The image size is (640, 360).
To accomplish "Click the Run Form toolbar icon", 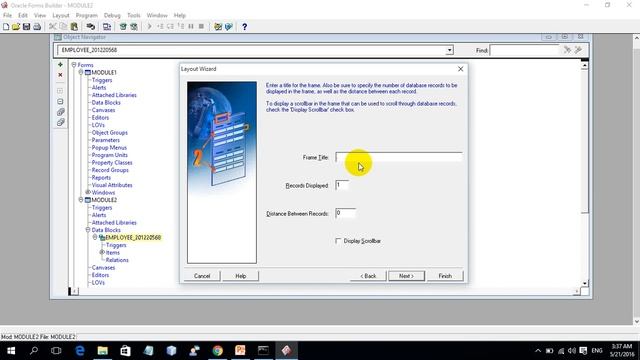I will pos(123,27).
